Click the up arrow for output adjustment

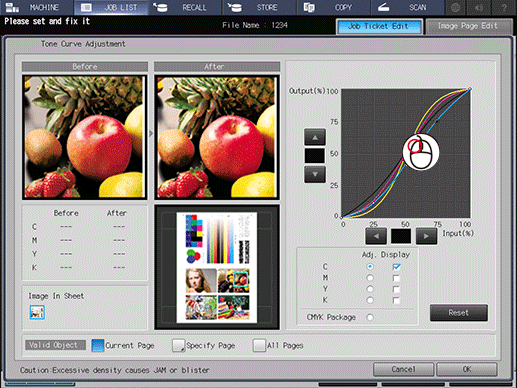point(315,137)
